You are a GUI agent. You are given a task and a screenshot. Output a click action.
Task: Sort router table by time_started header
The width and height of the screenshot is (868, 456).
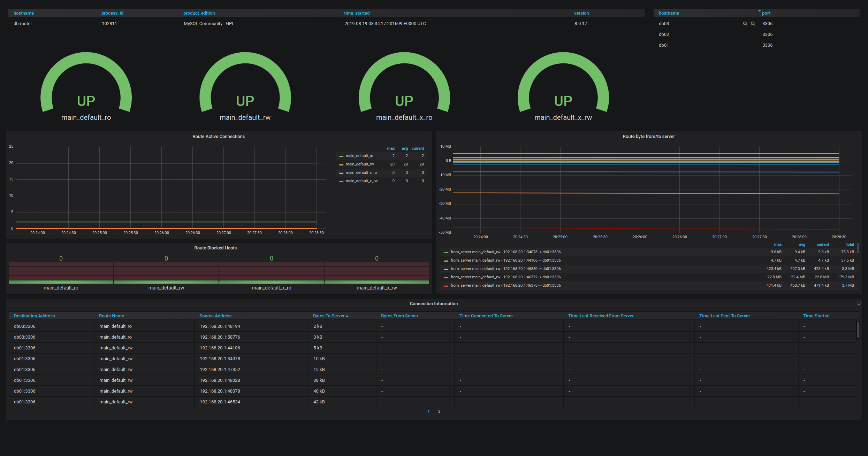[x=357, y=13]
